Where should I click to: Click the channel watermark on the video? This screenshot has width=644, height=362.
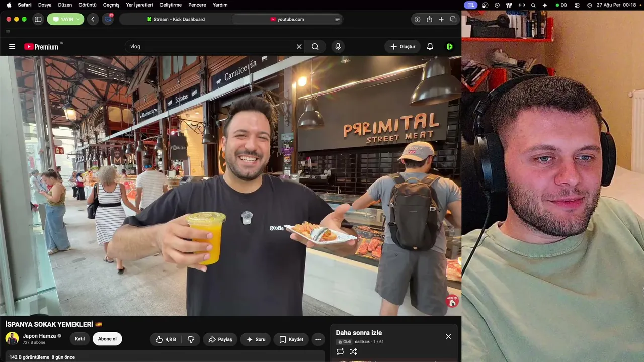[x=452, y=301]
